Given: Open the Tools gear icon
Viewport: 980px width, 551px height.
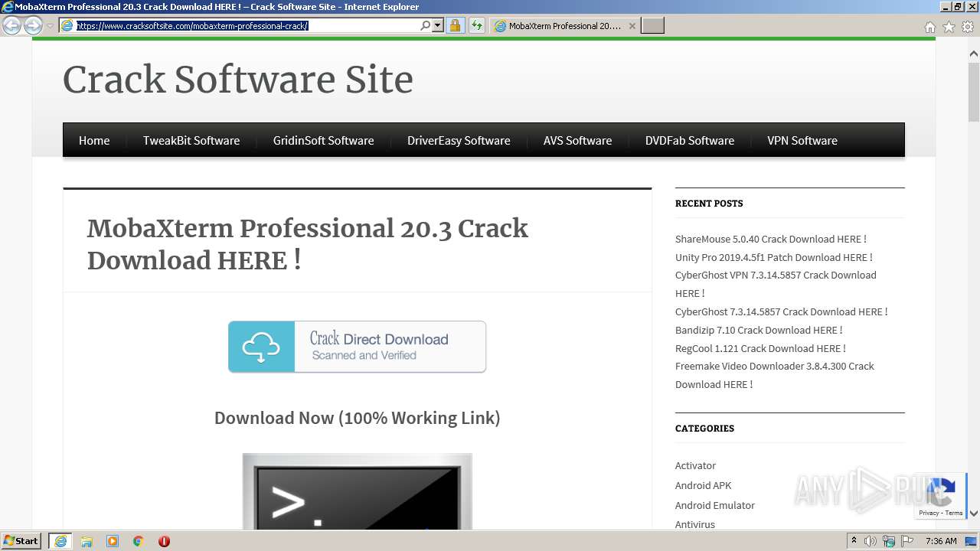Looking at the screenshot, I should (968, 27).
